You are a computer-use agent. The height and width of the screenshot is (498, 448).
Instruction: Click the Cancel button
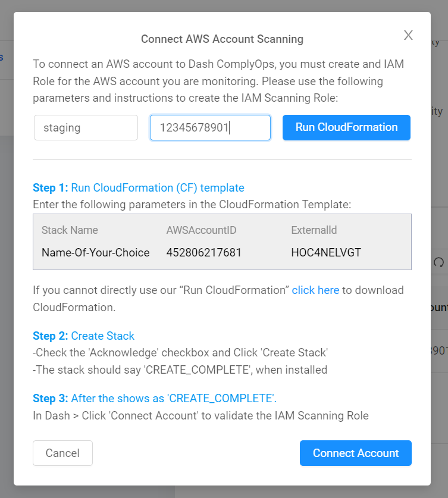pos(62,453)
